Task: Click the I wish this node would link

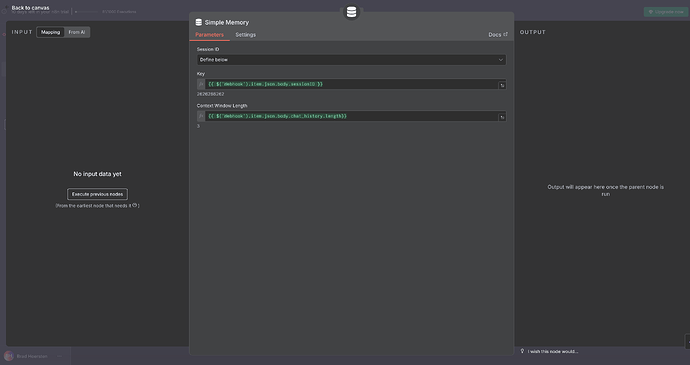Action: pyautogui.click(x=553, y=351)
